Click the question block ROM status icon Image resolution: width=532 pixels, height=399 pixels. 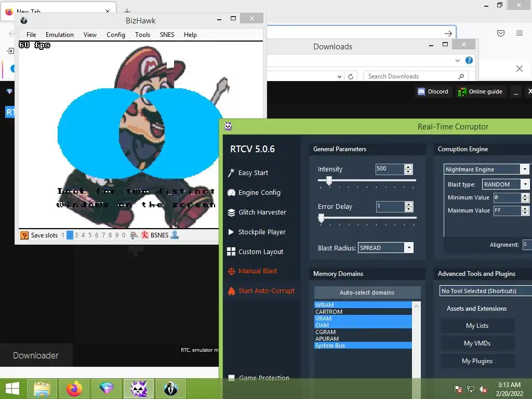(24, 235)
